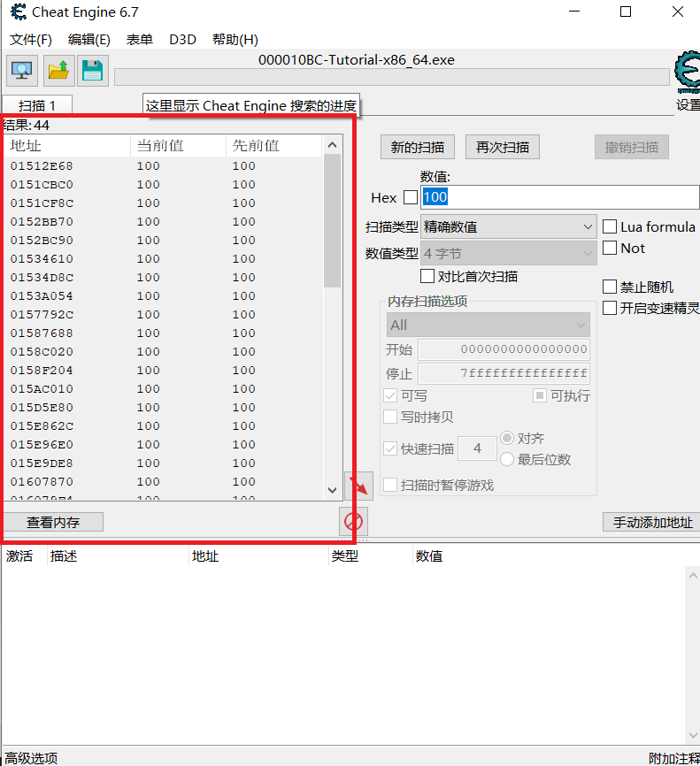Image resolution: width=700 pixels, height=766 pixels.
Task: Click the 新的扫描 button
Action: [418, 148]
